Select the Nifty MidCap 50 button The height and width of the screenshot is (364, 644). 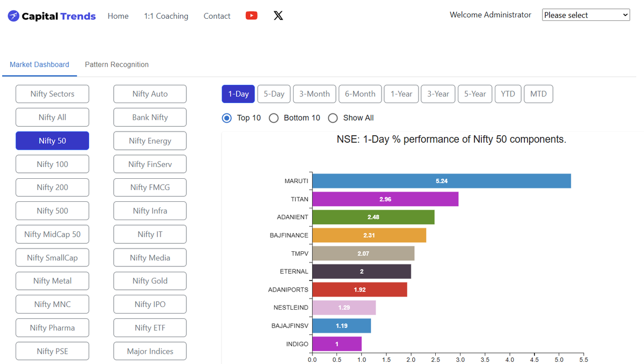click(53, 234)
